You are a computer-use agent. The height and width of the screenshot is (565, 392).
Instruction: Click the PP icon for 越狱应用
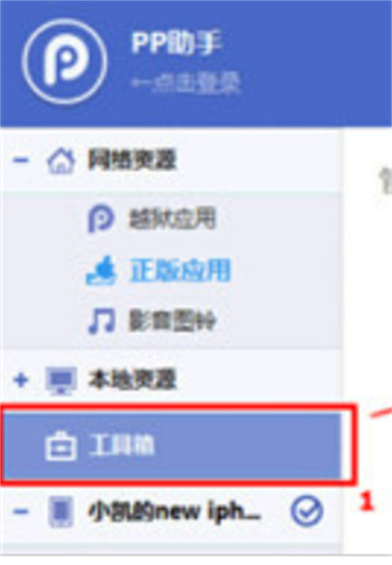pyautogui.click(x=101, y=219)
